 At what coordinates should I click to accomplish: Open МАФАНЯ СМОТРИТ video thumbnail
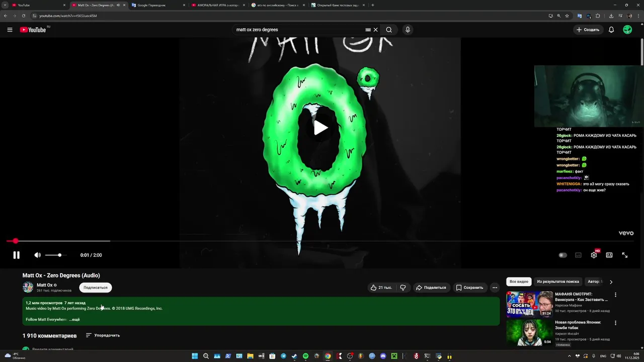point(529,304)
